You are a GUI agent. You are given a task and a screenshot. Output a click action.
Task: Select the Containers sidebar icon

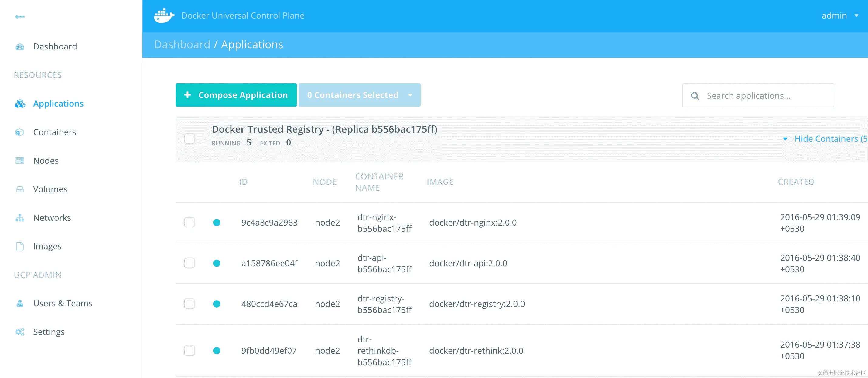click(20, 132)
